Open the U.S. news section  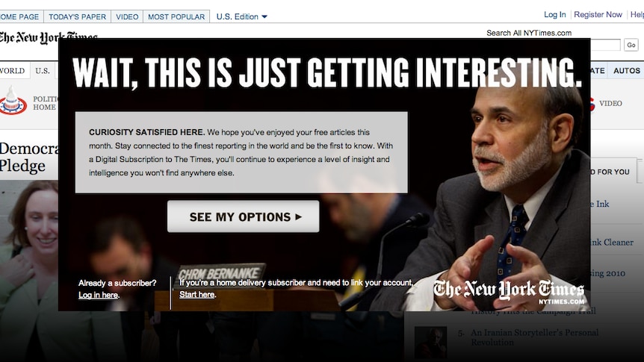point(43,71)
